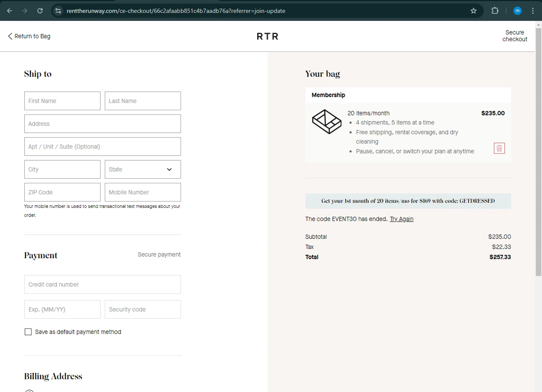This screenshot has width=542, height=392.
Task: Select the Security code field
Action: coord(143,309)
